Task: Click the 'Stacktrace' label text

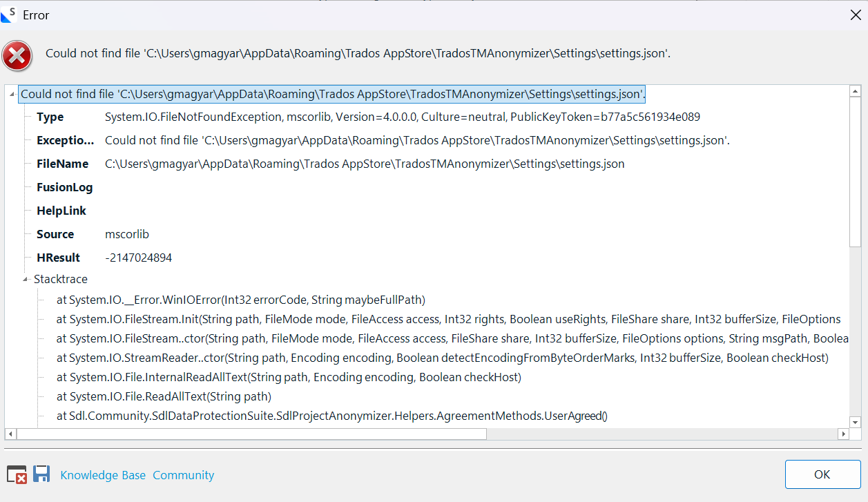Action: point(61,280)
